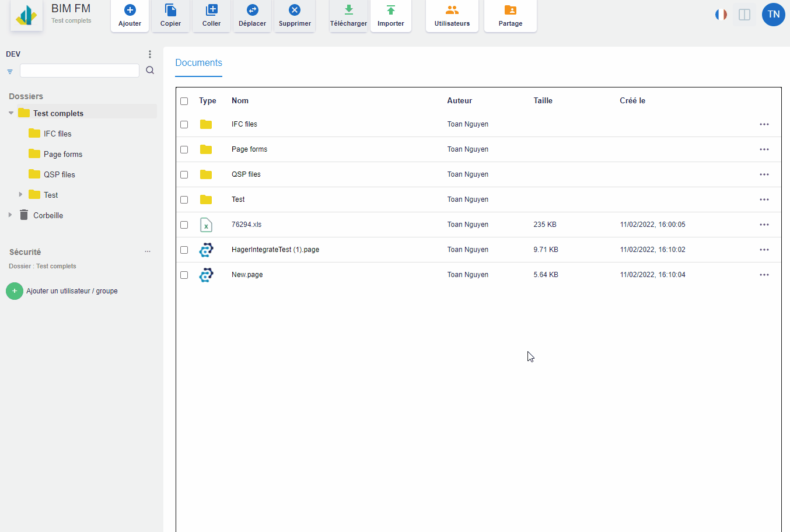Open the Utilisateurs users panel

(452, 10)
